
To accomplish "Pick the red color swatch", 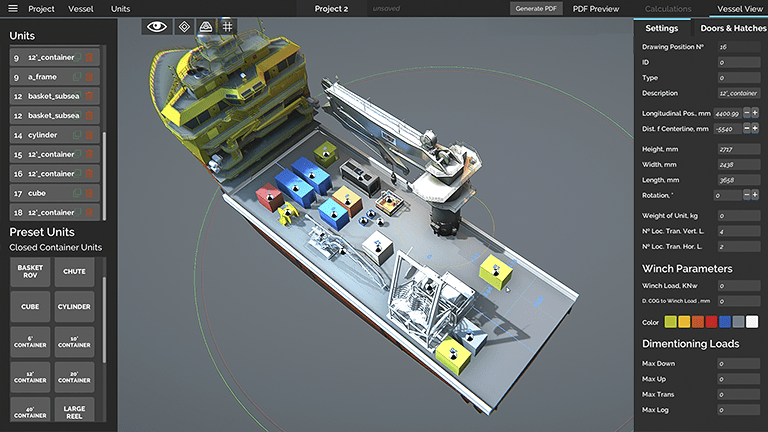I will click(x=711, y=322).
